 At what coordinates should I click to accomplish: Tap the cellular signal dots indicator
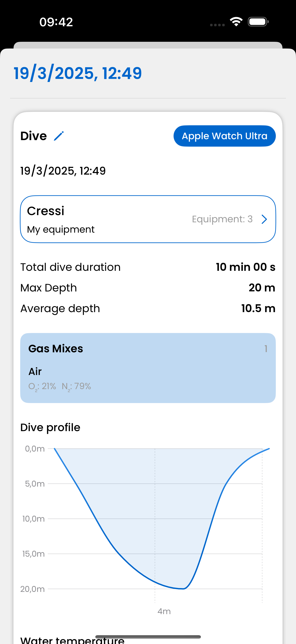217,25
